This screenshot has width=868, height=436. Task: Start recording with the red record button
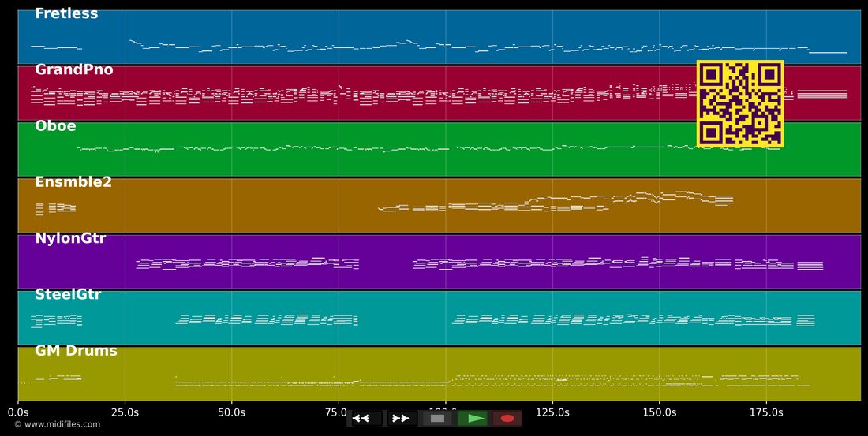click(x=507, y=419)
